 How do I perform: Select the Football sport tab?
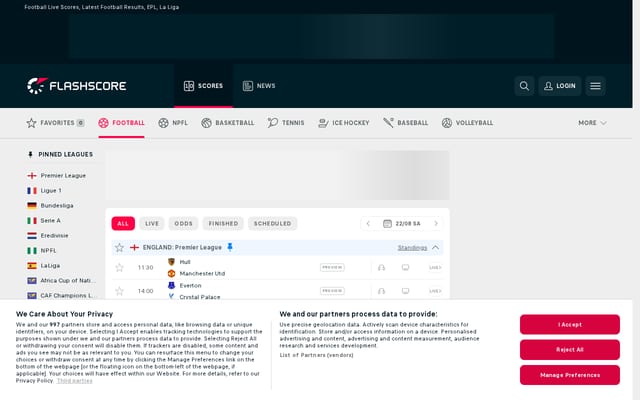(121, 123)
